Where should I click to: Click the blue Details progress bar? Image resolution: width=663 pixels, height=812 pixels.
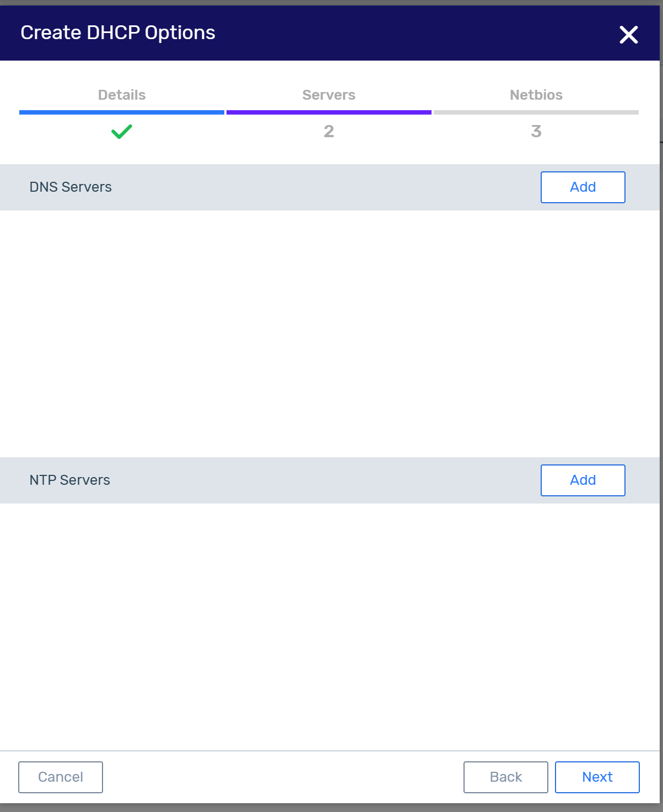pyautogui.click(x=122, y=112)
